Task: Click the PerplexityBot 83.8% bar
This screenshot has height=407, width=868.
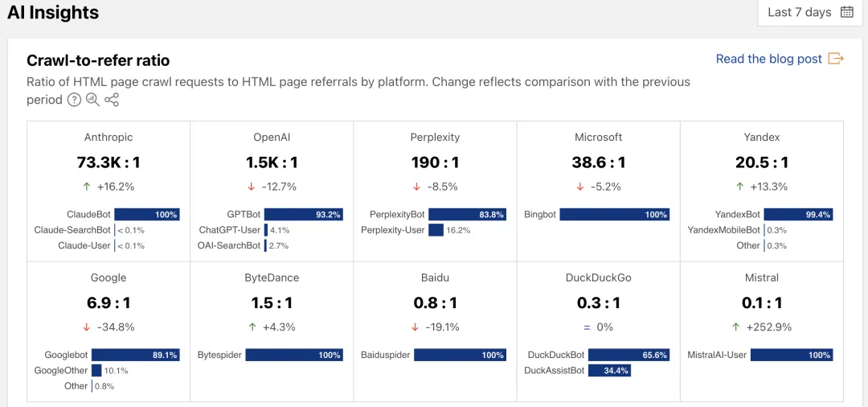Action: tap(467, 215)
